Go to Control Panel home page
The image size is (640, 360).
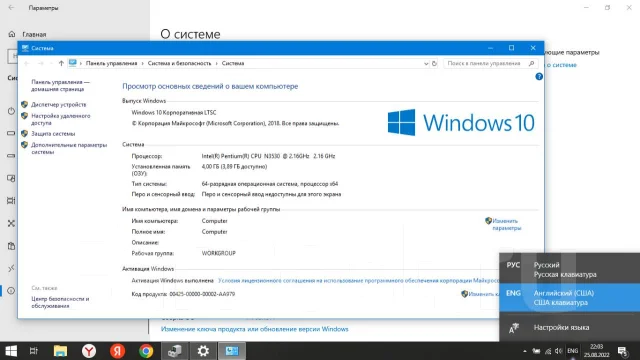tap(60, 85)
